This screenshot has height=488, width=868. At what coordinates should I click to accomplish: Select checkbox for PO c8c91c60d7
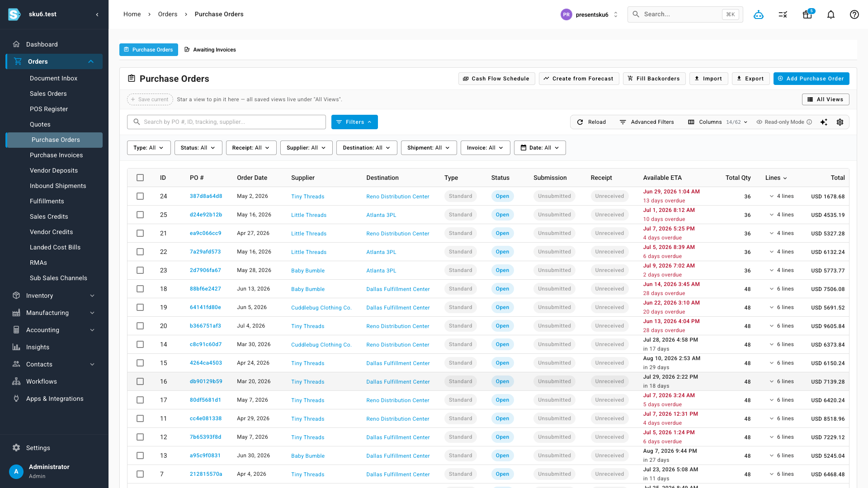pos(140,344)
